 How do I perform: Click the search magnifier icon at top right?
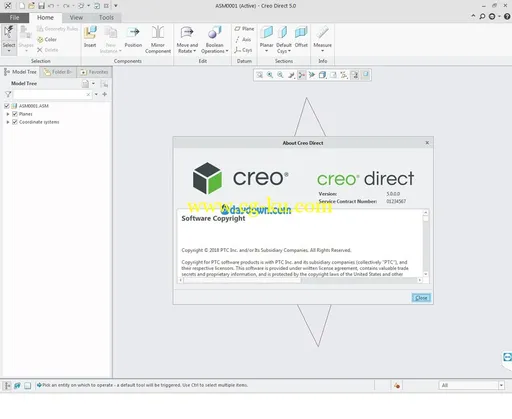[x=482, y=16]
